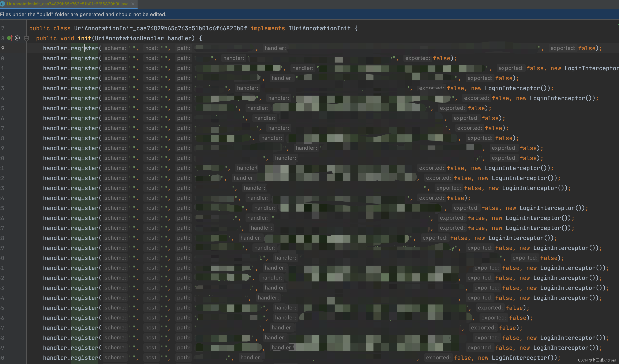Viewport: 619px width, 364px height.
Task: Close the UriAnnotationInit java editor tab
Action: coord(133,4)
